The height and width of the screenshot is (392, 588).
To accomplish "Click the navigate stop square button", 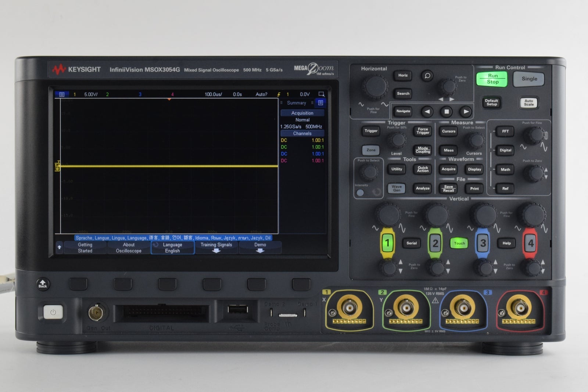I will [447, 111].
